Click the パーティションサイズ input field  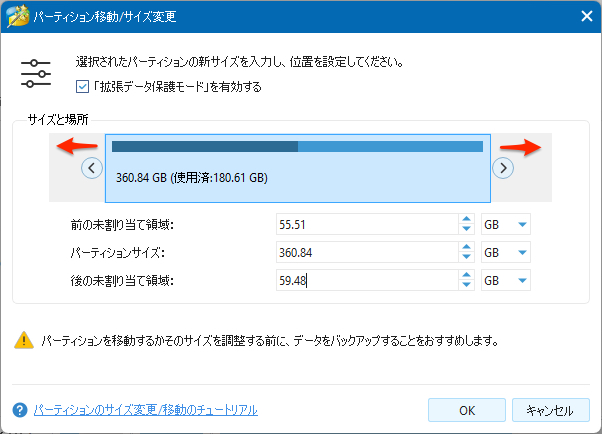click(365, 253)
